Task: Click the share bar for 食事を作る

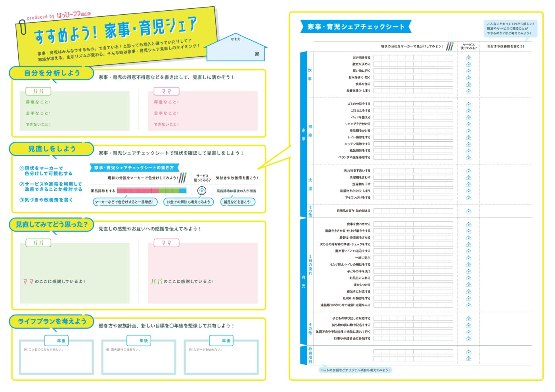Action: [x=413, y=84]
